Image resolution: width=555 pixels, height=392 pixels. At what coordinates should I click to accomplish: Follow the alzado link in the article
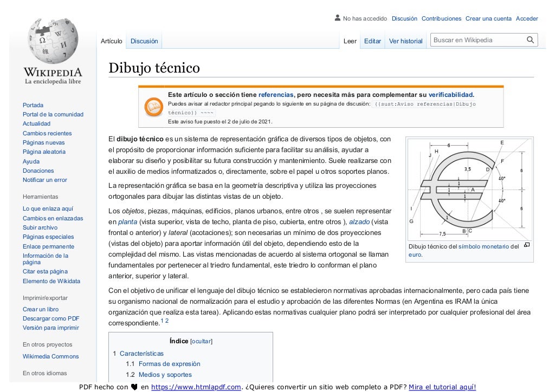pos(359,222)
